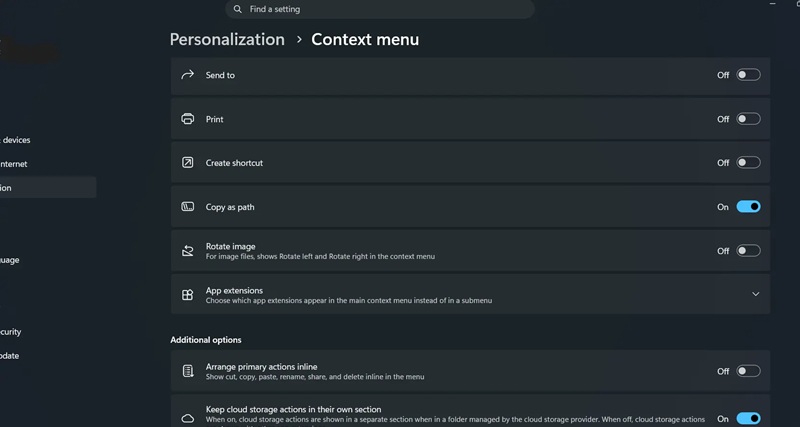This screenshot has width=800, height=427.
Task: Click the Arrange primary actions inline icon
Action: [x=188, y=371]
